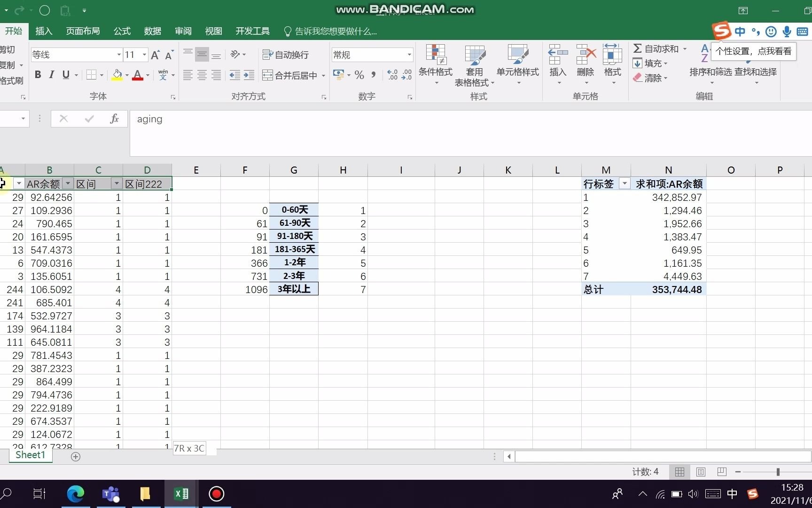Toggle bold formatting
Viewport: 812px width, 508px height.
pos(38,75)
